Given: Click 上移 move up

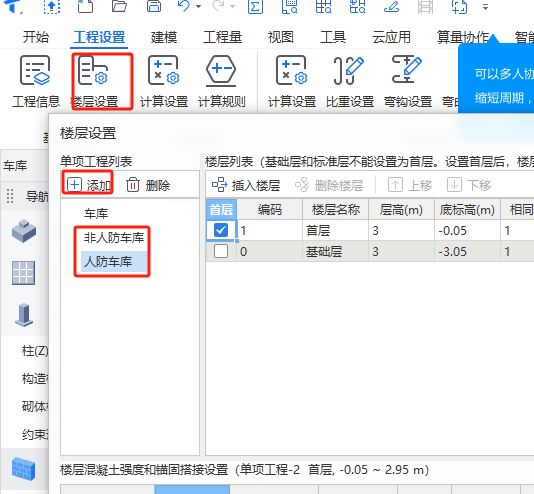Looking at the screenshot, I should point(410,186).
